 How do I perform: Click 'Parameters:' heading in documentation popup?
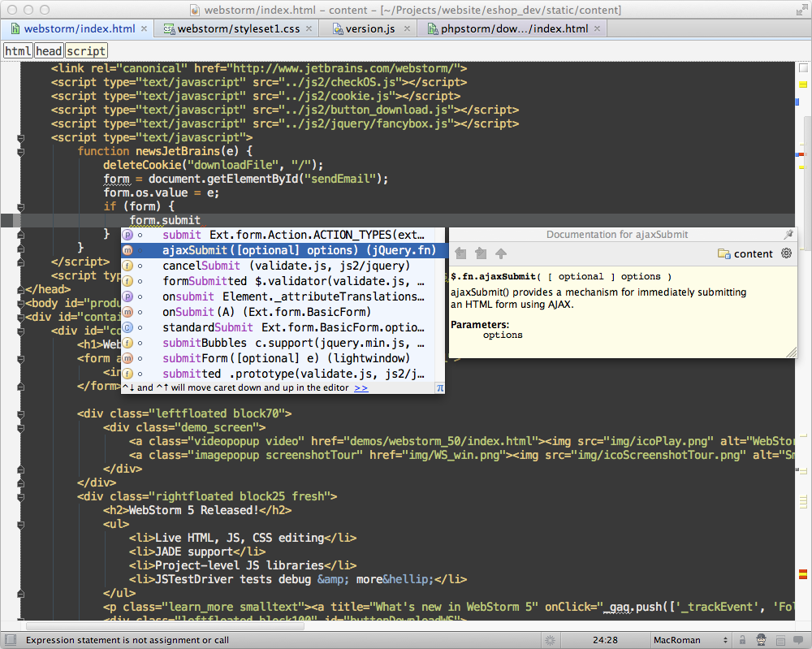[480, 325]
